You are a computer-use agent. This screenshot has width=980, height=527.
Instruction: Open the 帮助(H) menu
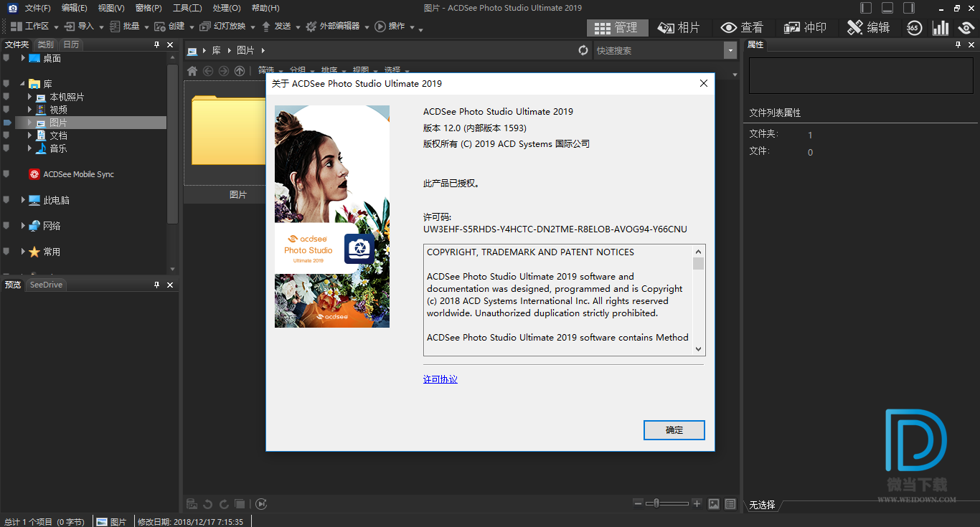[265, 8]
